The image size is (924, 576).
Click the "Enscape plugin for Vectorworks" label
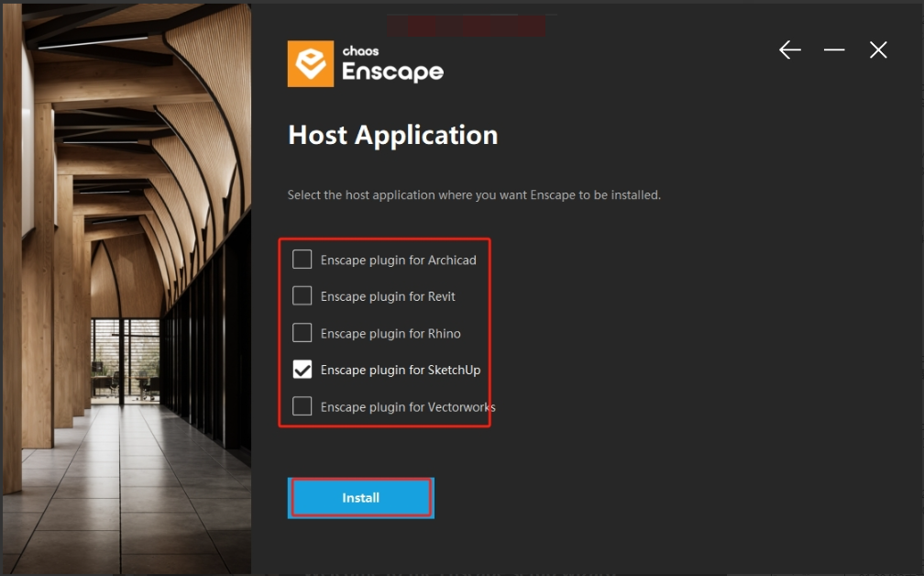click(408, 407)
